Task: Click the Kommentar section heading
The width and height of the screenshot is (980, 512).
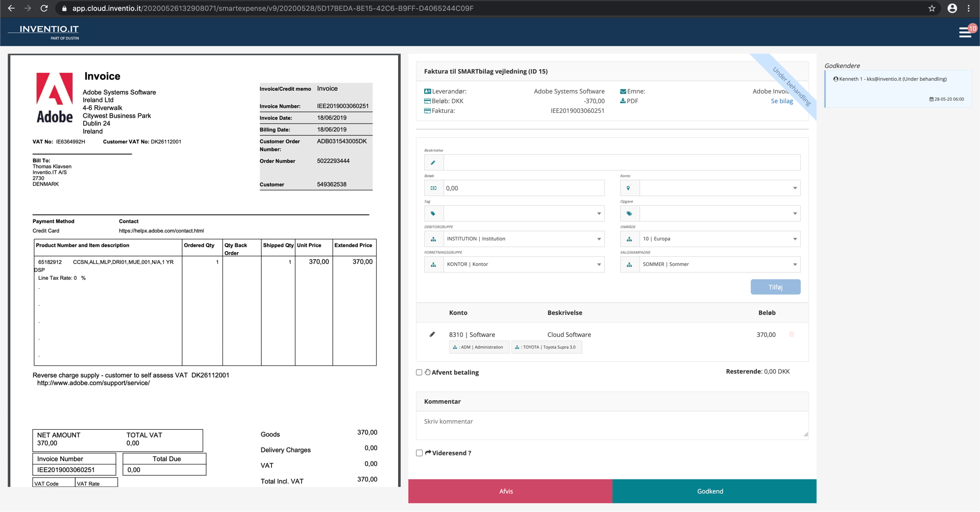Action: tap(442, 401)
